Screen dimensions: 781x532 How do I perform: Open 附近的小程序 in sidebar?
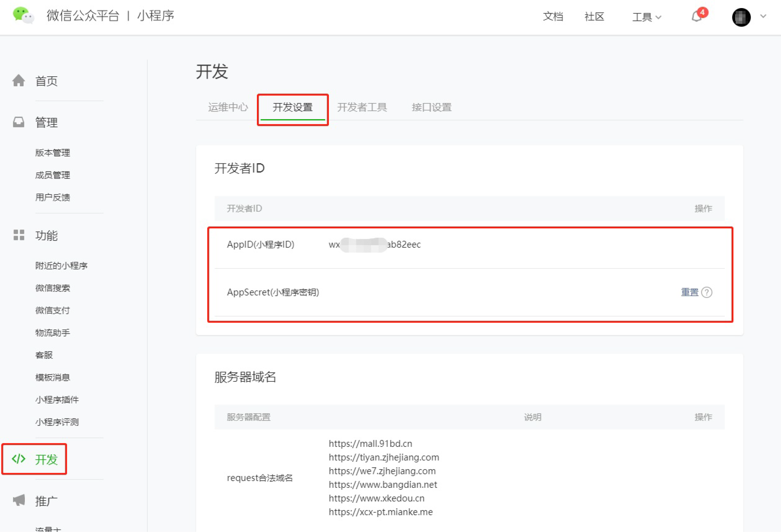[61, 266]
